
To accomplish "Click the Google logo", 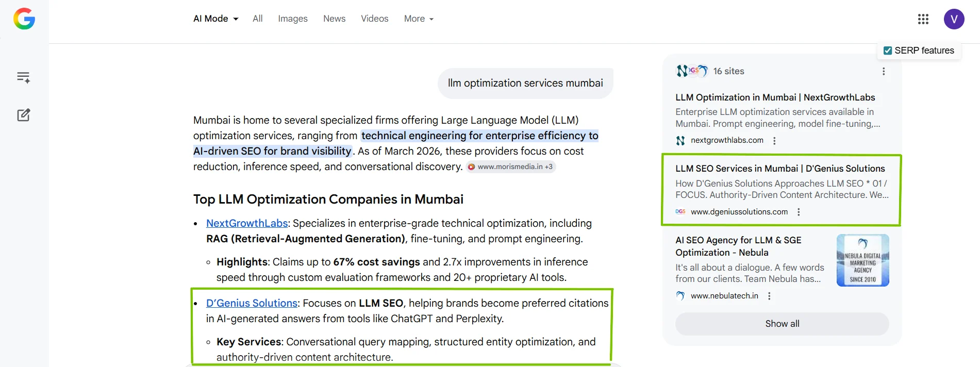I will click(x=24, y=19).
